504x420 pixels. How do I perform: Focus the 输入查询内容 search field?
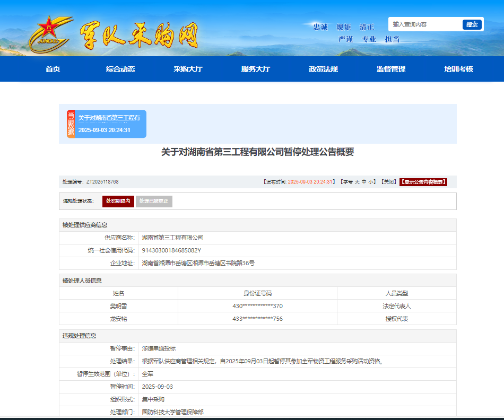425,24
